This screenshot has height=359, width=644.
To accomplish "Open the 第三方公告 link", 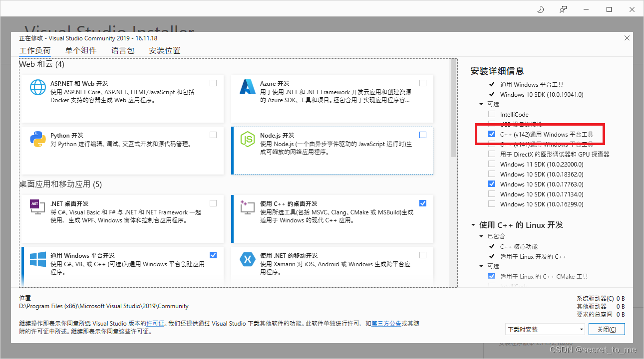I will [x=386, y=324].
